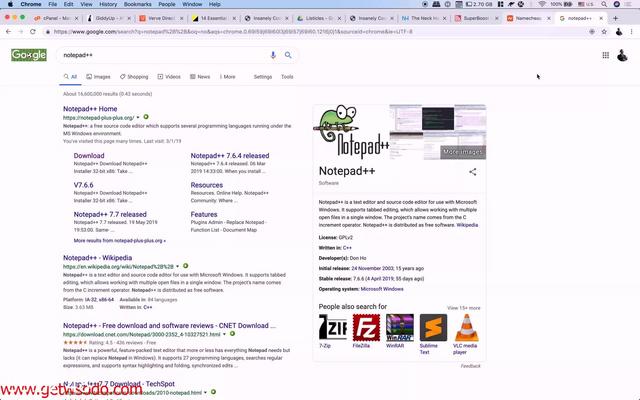Click the browser address bar URL
The image size is (640, 400).
pos(233,31)
